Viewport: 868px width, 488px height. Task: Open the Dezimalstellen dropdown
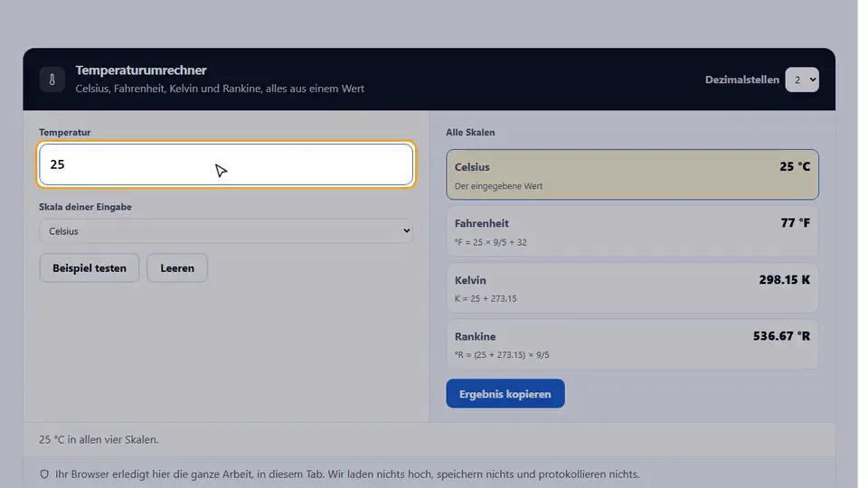[802, 80]
